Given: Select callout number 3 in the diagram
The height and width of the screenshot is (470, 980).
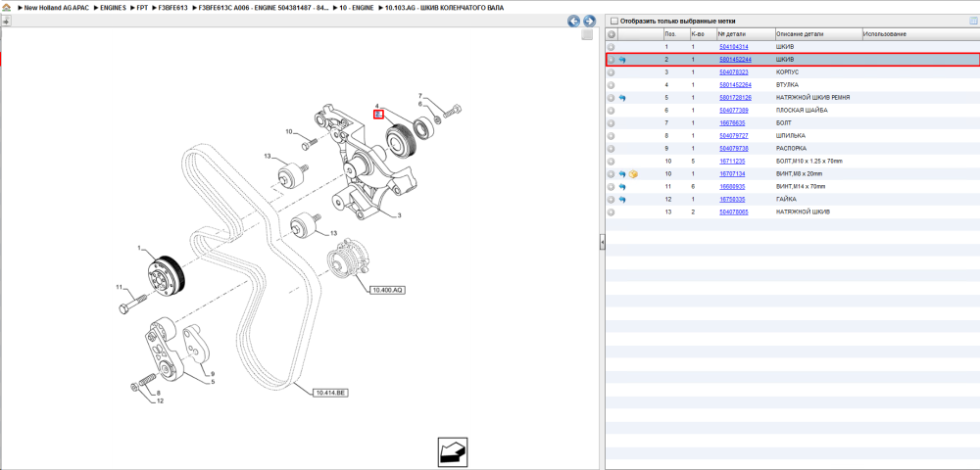Looking at the screenshot, I should point(400,215).
